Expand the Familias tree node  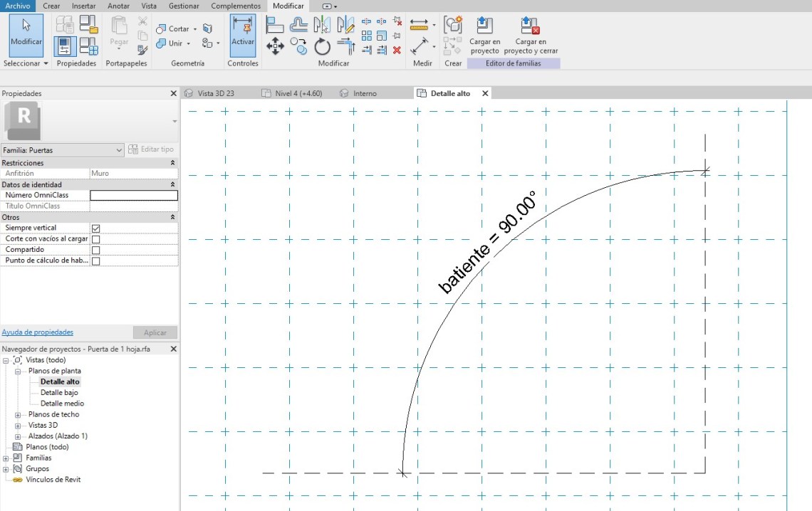click(7, 458)
